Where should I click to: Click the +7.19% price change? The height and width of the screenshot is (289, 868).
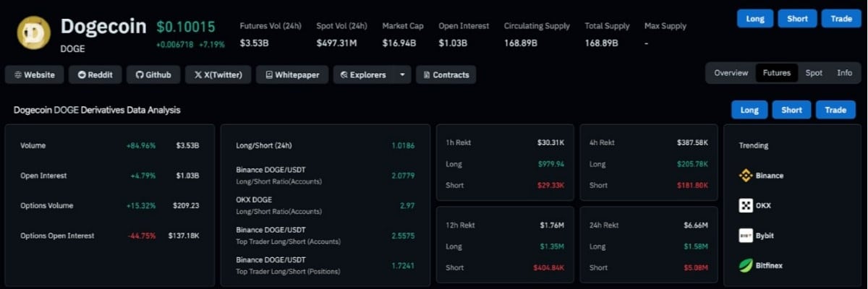[212, 45]
